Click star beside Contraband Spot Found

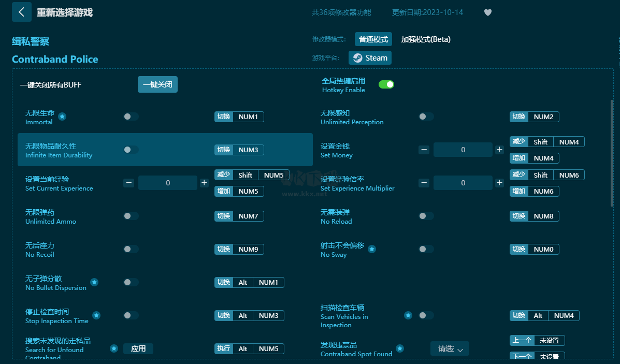tap(400, 348)
